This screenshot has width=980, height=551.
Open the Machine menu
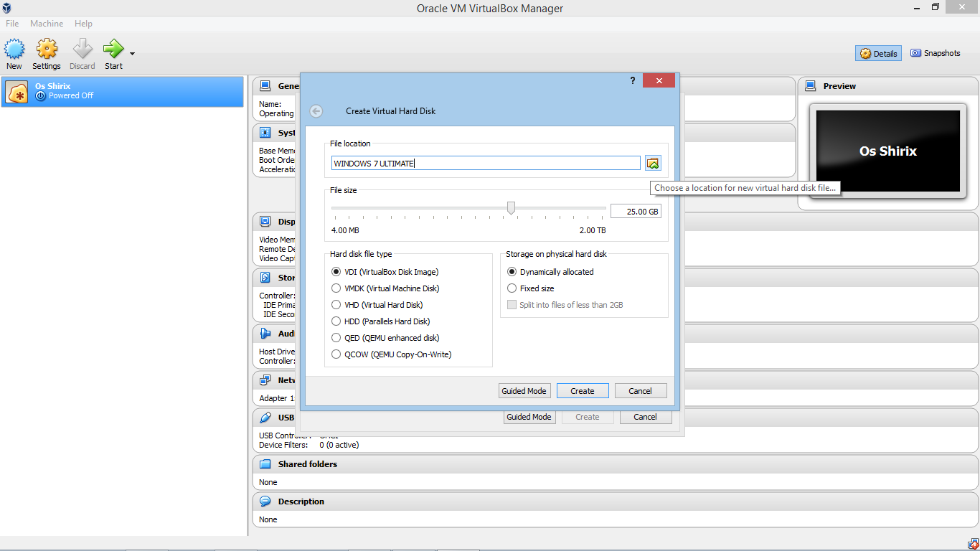point(47,24)
